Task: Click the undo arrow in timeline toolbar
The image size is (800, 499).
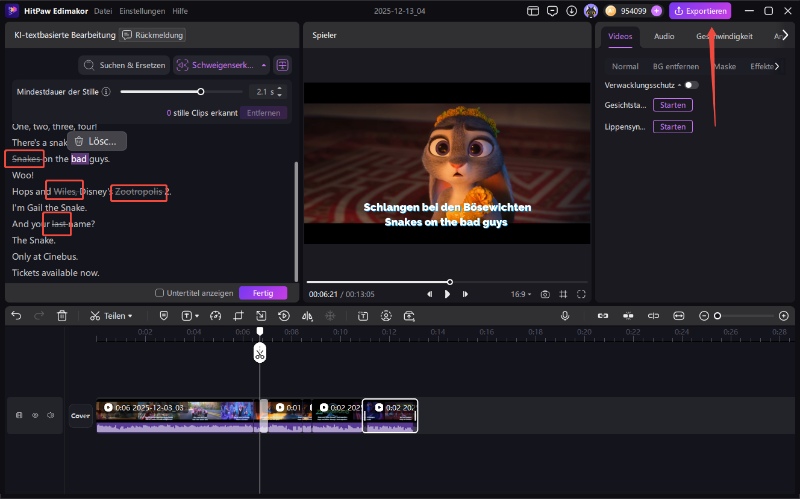Action: [x=16, y=316]
